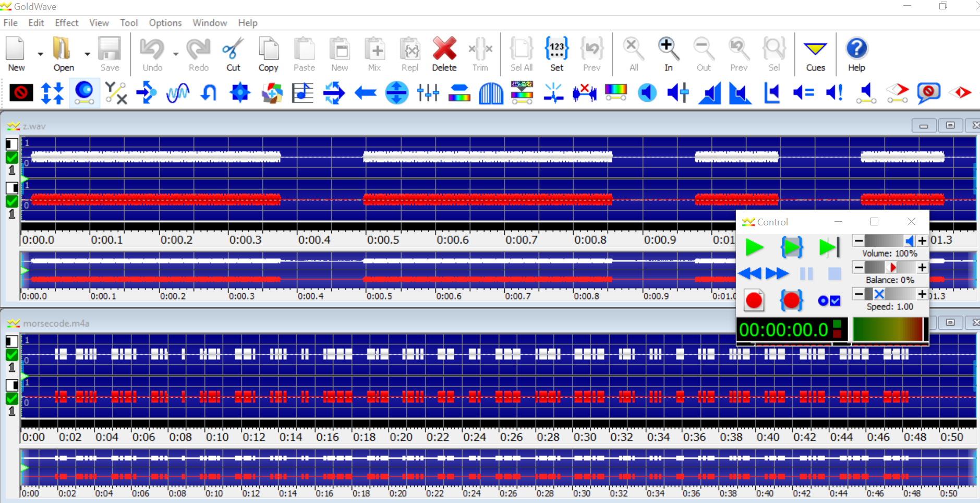Open the Edit menu
Viewport: 980px width, 503px height.
coord(36,23)
